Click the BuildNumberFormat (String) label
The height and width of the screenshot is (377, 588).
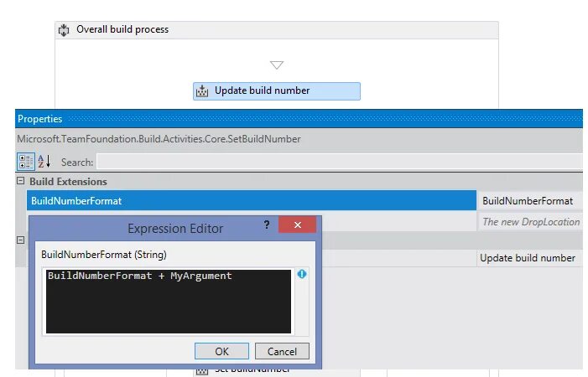104,255
